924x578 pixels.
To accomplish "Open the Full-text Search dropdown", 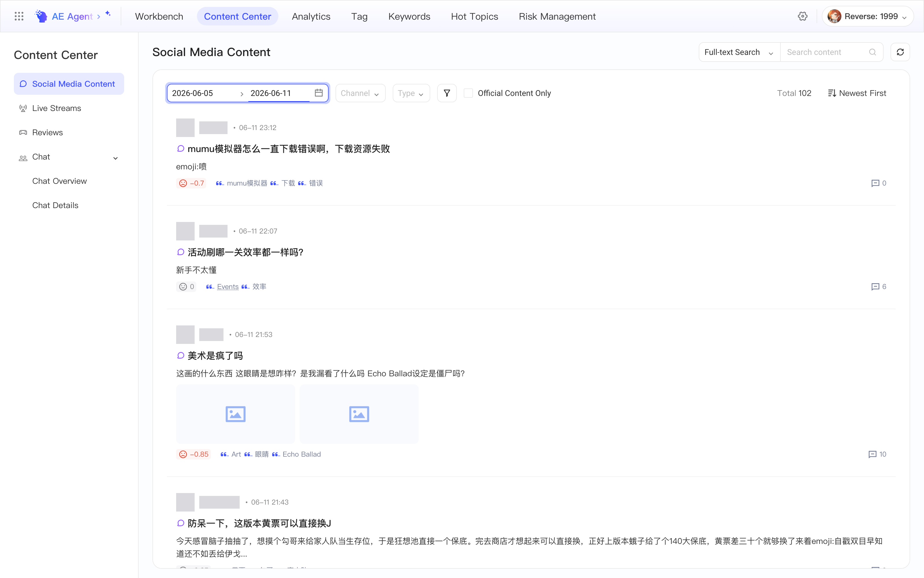I will [739, 52].
